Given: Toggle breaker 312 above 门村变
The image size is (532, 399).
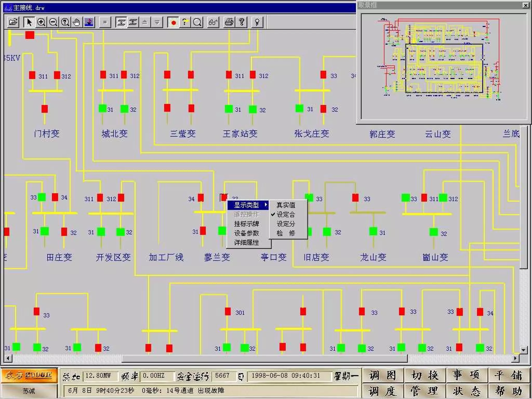Looking at the screenshot, I should [x=57, y=75].
